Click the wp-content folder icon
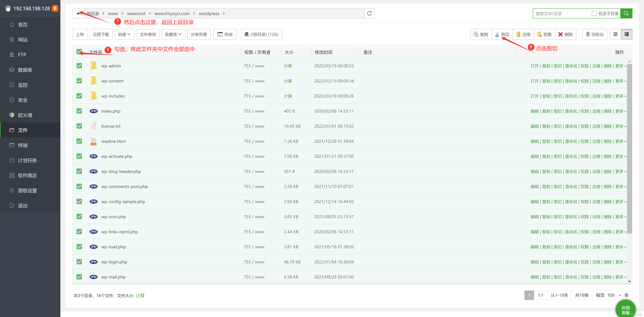Image resolution: width=644 pixels, height=317 pixels. click(x=93, y=81)
